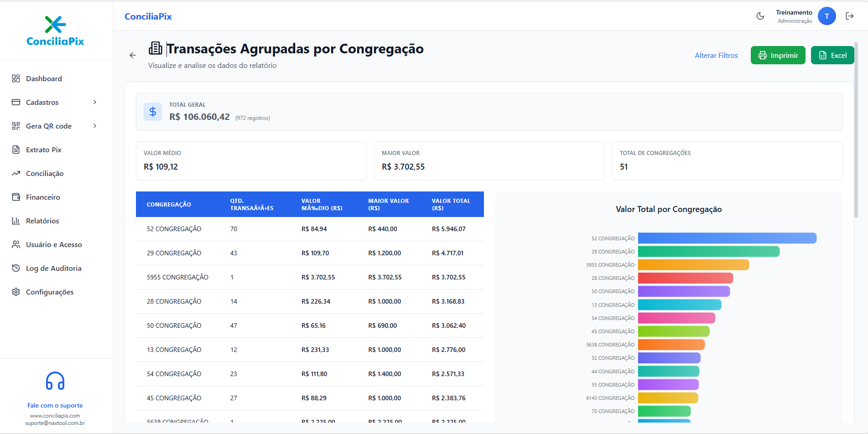Select the Conciliação trend-line icon
Image resolution: width=868 pixels, height=434 pixels.
(x=16, y=173)
